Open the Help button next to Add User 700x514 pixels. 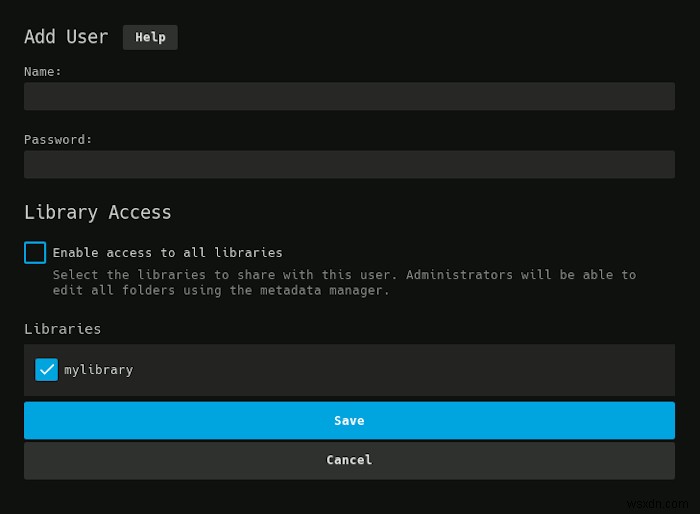150,38
